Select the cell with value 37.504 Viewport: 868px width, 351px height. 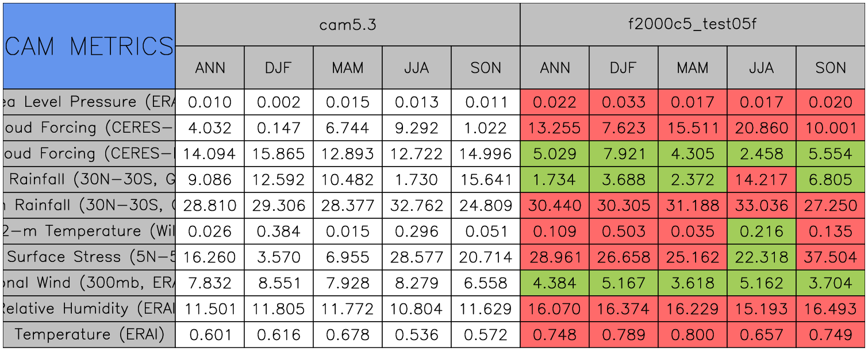point(831,257)
